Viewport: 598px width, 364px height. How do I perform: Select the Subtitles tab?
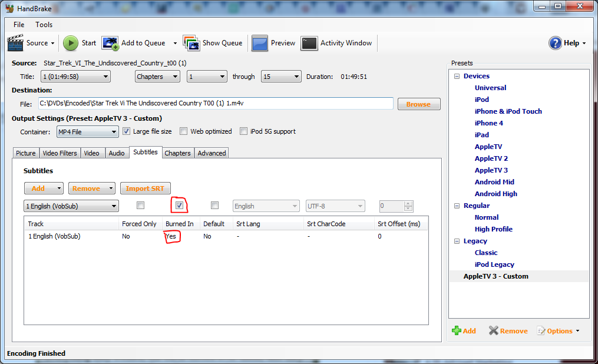tap(146, 152)
